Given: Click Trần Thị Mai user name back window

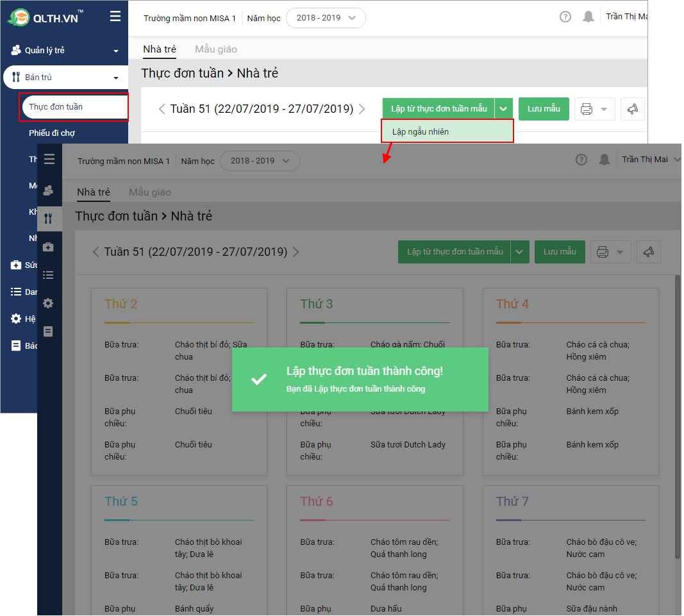Looking at the screenshot, I should pyautogui.click(x=626, y=17).
